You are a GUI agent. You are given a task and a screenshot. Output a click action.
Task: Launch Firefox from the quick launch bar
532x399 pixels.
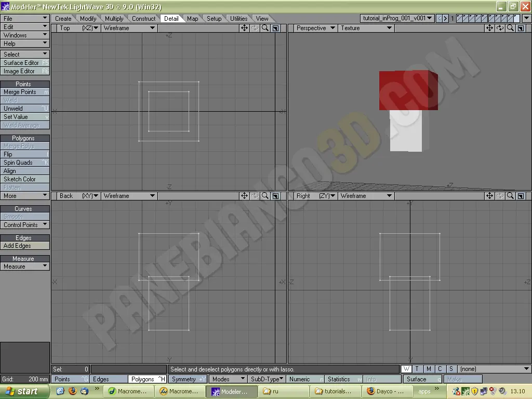(72, 391)
